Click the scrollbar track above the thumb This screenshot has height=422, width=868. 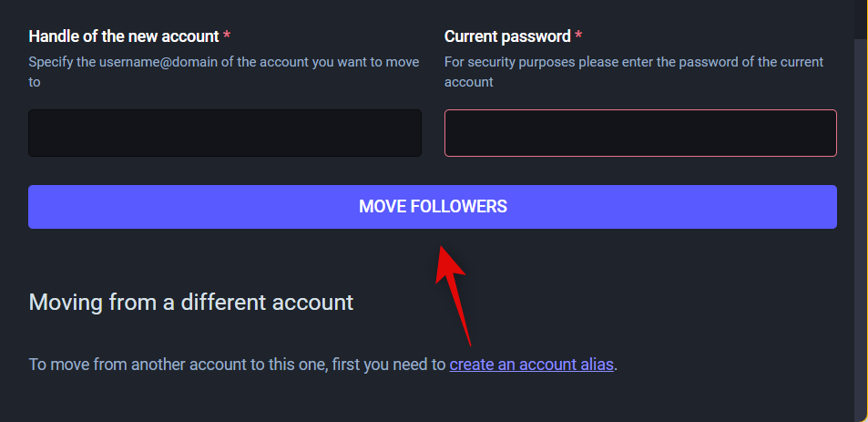(861, 18)
